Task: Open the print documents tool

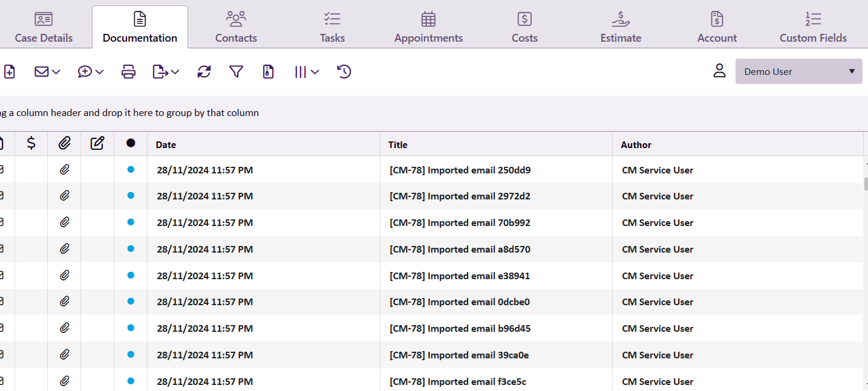Action: click(x=128, y=71)
